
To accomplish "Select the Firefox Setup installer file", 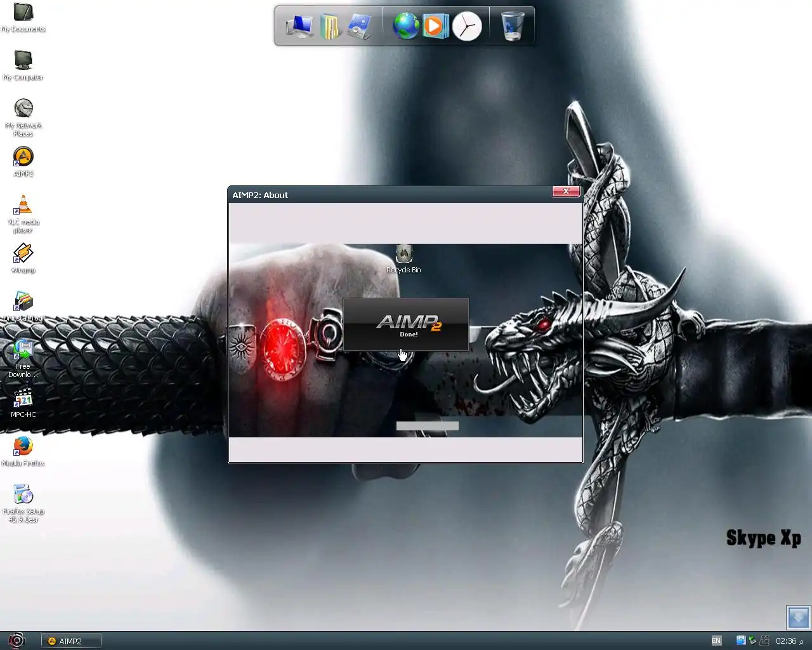I will pyautogui.click(x=23, y=503).
